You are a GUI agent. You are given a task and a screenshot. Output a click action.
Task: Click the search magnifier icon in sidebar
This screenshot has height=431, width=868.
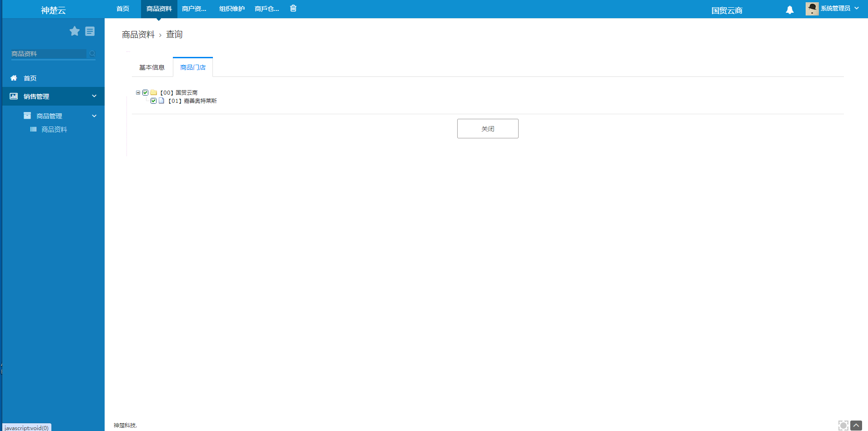click(x=92, y=54)
